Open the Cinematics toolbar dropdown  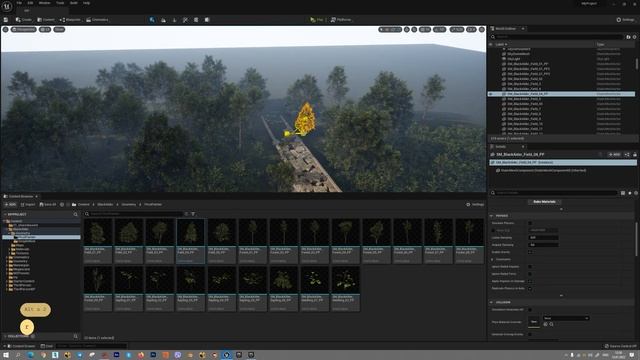pos(97,20)
